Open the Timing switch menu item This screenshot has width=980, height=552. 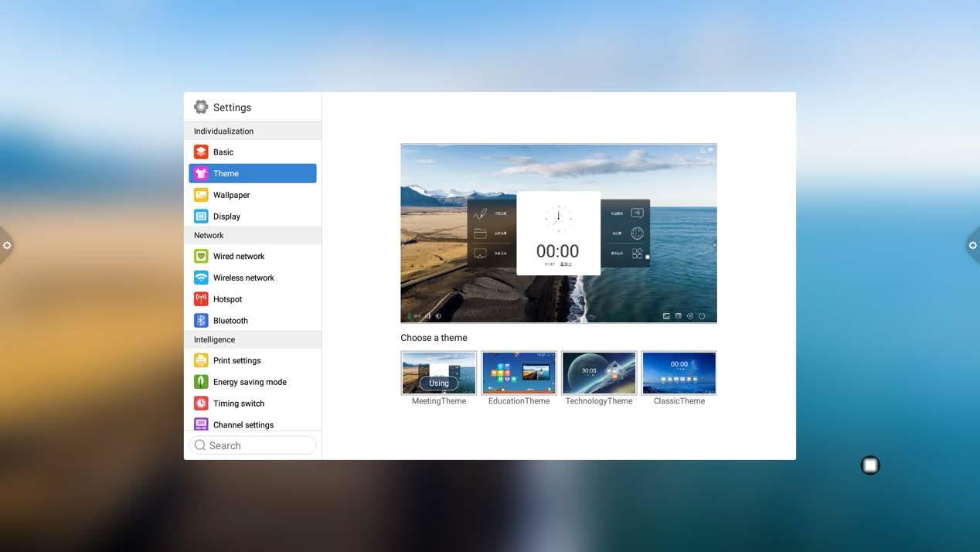click(238, 404)
